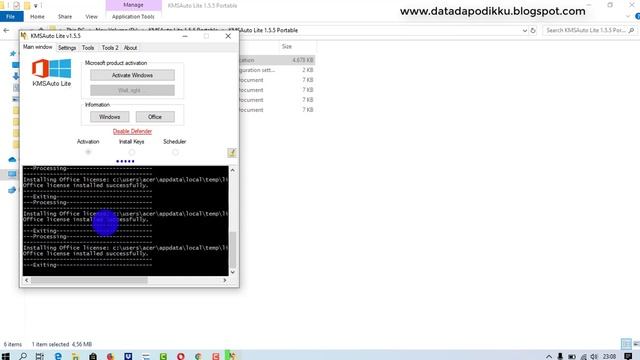Open File Explorer from taskbar
Image resolution: width=640 pixels, height=360 pixels.
click(x=75, y=356)
